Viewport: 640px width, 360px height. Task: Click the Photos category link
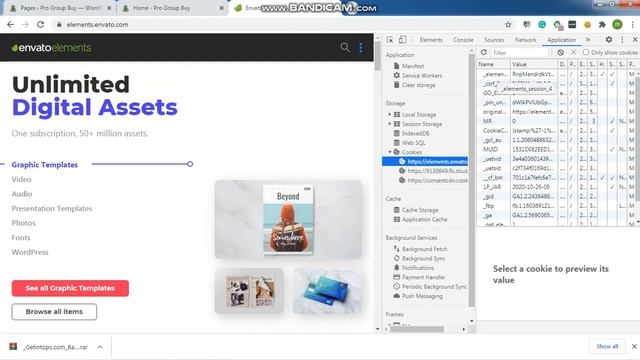pyautogui.click(x=23, y=223)
